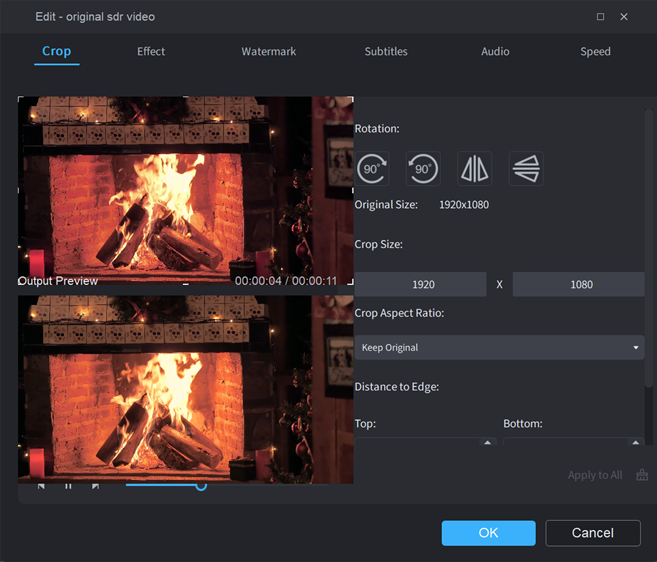657x562 pixels.
Task: Select the Audio tab
Action: tap(495, 51)
